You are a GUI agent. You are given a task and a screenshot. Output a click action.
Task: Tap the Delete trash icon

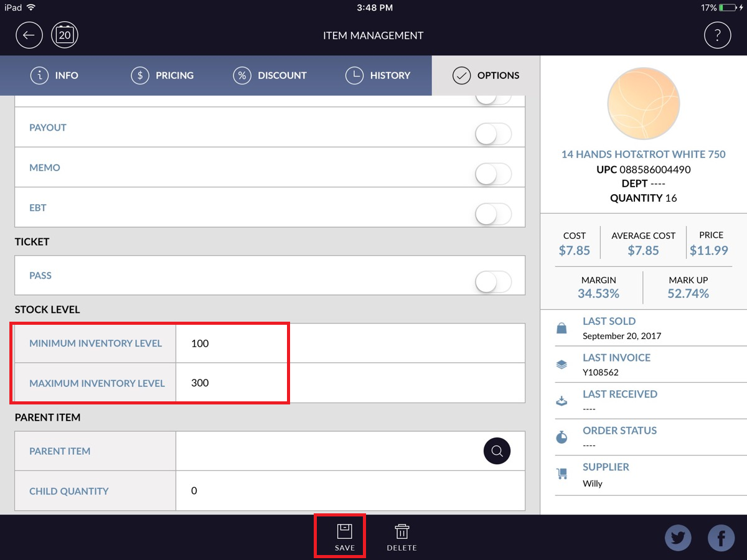tap(402, 532)
